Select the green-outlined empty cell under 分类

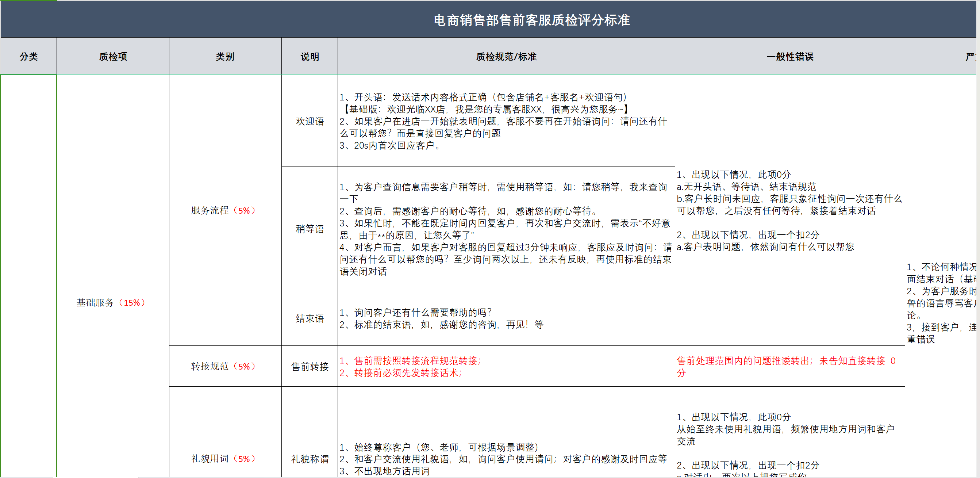tap(28, 276)
